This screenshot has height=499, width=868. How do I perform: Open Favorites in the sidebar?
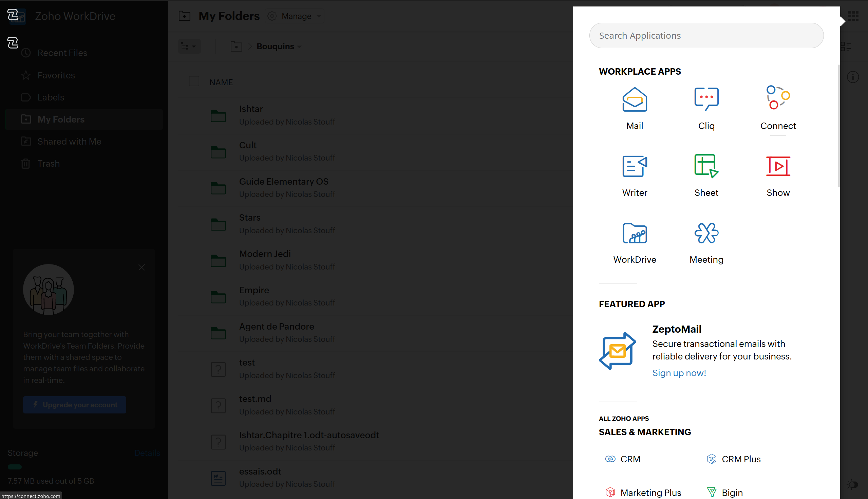pos(56,75)
